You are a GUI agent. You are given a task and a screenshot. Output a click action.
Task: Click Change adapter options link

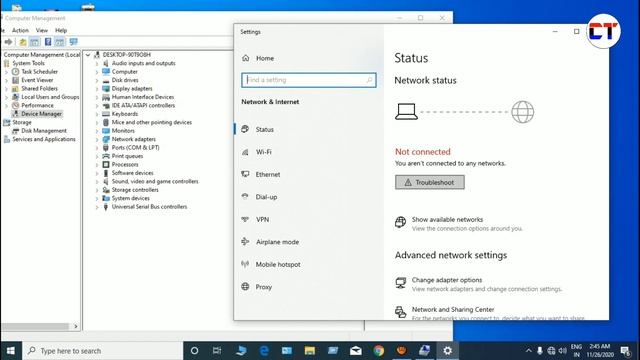click(x=447, y=280)
